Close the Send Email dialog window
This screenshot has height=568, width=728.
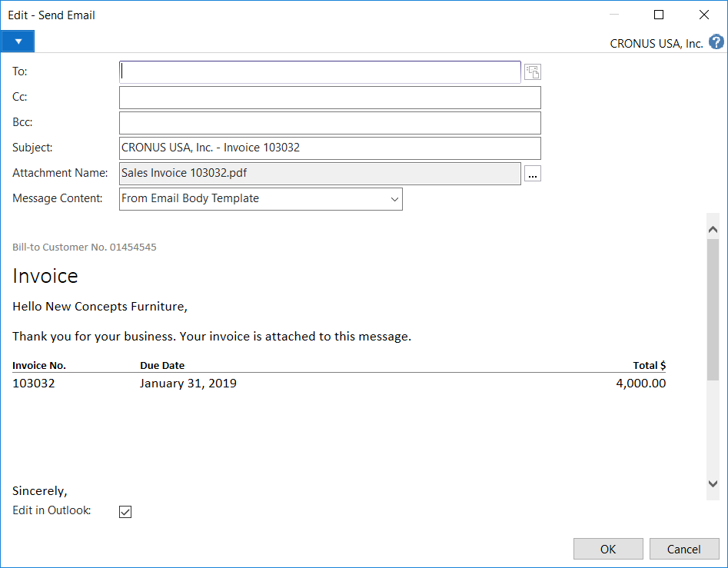point(703,15)
